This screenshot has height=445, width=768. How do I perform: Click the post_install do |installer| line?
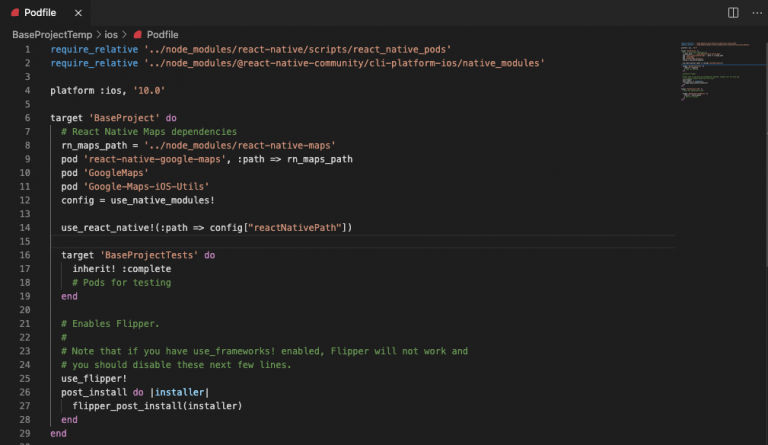coord(135,392)
